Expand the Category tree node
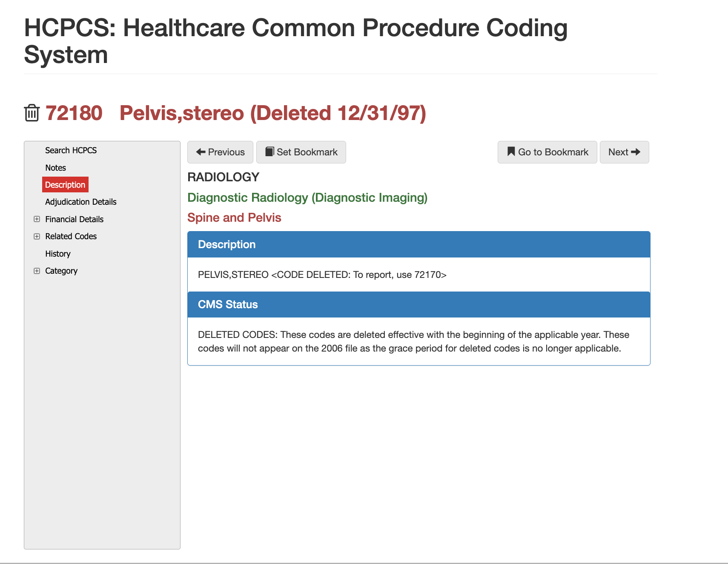 [x=37, y=271]
